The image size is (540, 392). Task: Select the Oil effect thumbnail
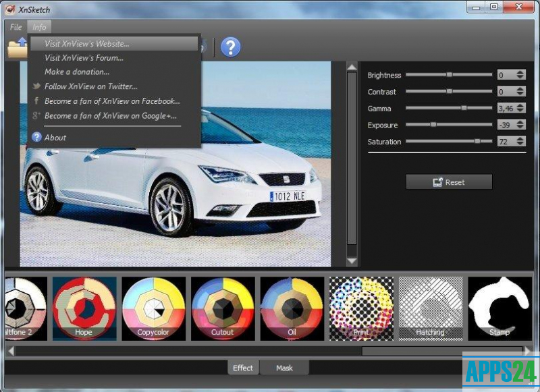coord(291,307)
